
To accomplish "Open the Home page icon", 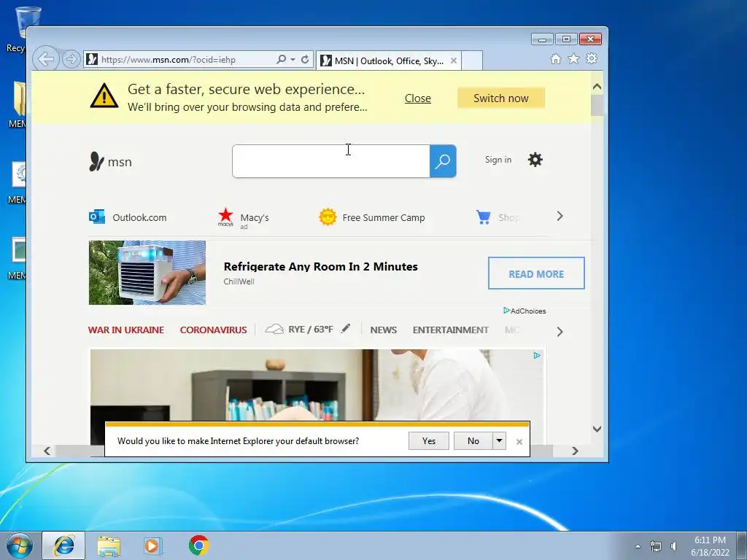I will 555,58.
